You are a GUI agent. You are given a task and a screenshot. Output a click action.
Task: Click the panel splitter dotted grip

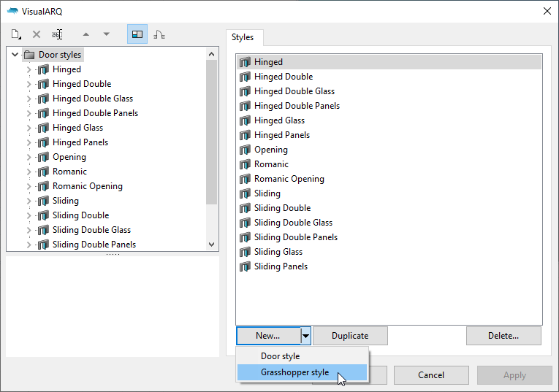coord(113,254)
